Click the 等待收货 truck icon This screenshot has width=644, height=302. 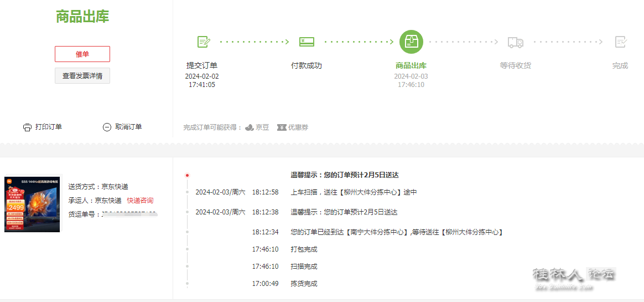[x=516, y=42]
